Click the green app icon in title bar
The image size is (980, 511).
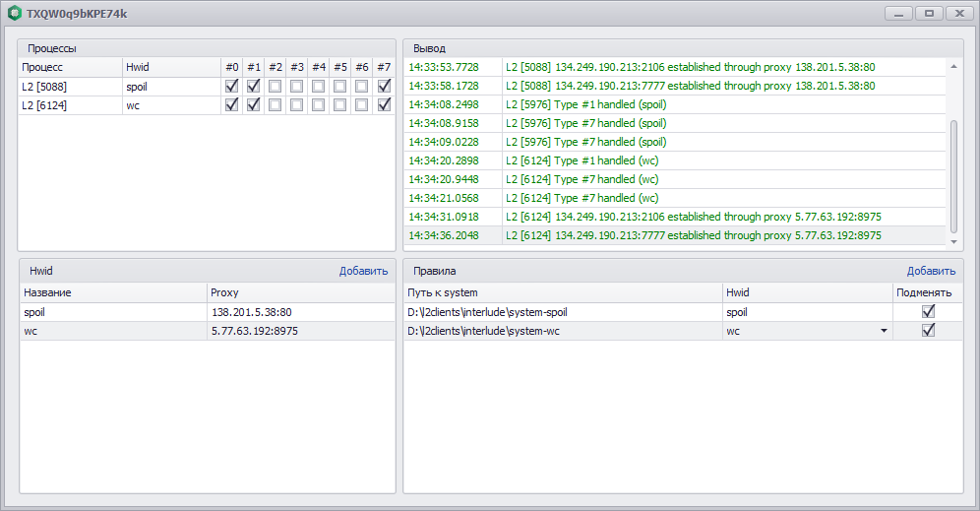click(x=15, y=14)
